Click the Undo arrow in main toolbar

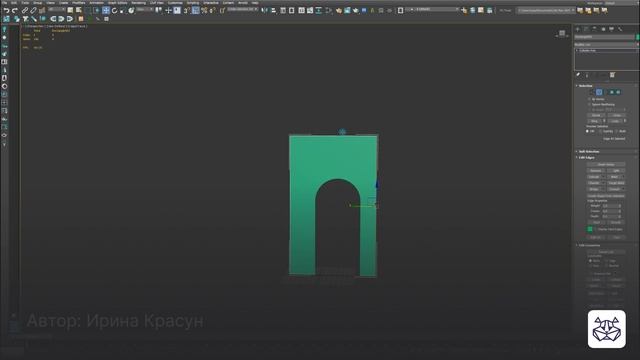coord(7,10)
